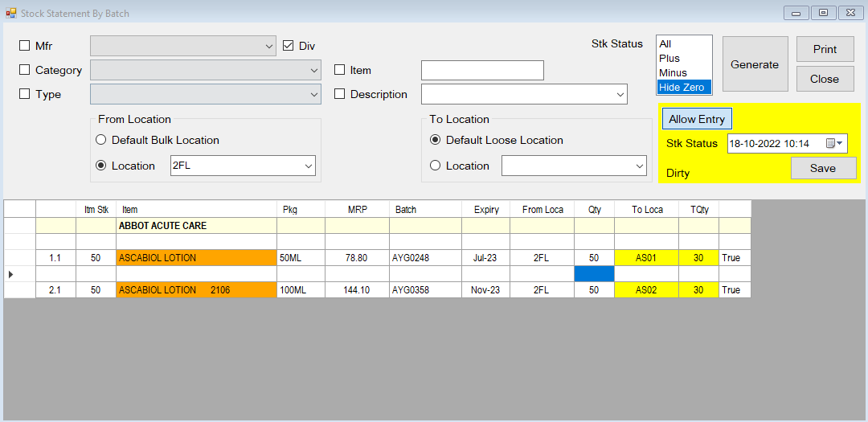Click the orange ASCABIOL LOTION 2106 cell
Image resolution: width=868 pixels, height=422 pixels.
coord(196,289)
